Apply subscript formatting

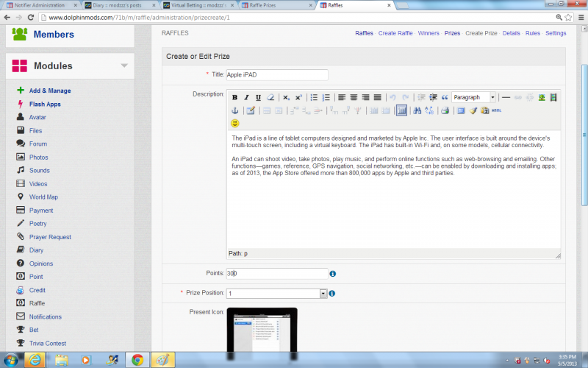pos(286,97)
